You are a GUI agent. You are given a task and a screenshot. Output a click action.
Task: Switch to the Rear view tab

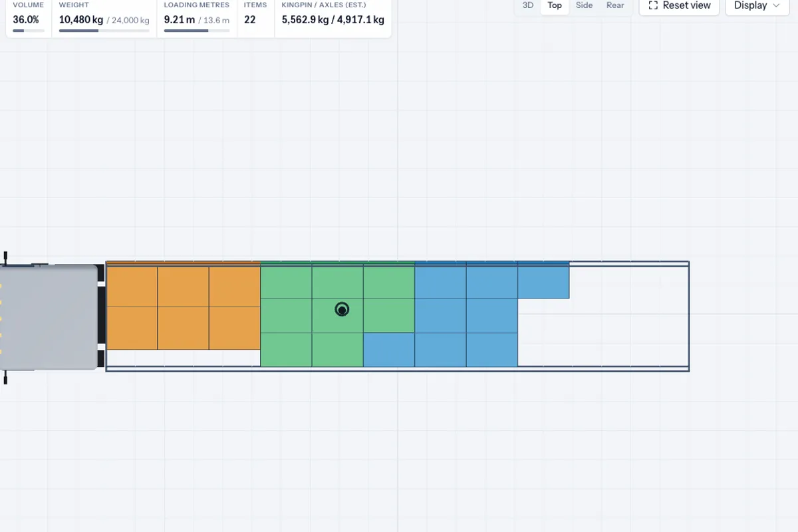point(615,5)
